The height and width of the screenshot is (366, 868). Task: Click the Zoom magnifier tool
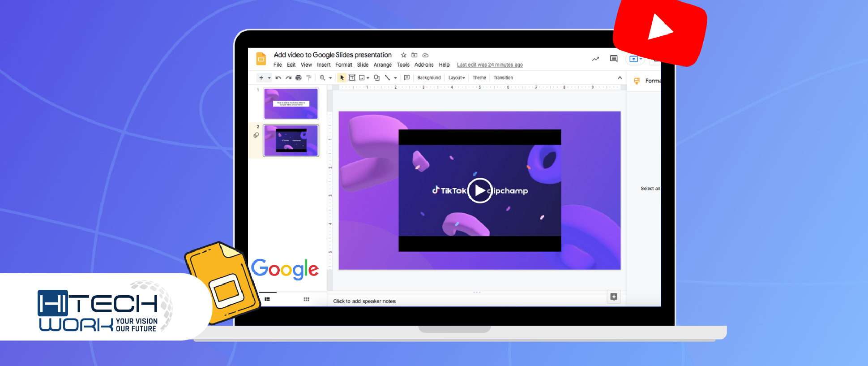(322, 78)
